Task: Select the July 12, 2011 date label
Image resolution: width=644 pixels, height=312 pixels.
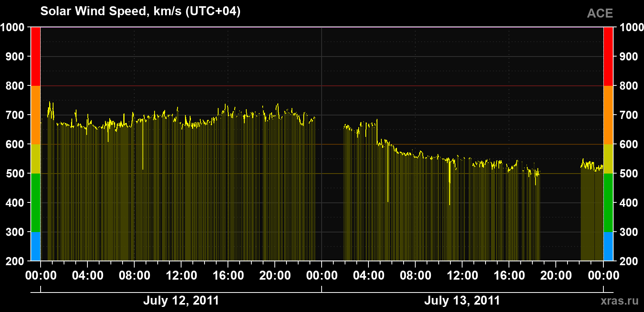Action: pos(181,301)
